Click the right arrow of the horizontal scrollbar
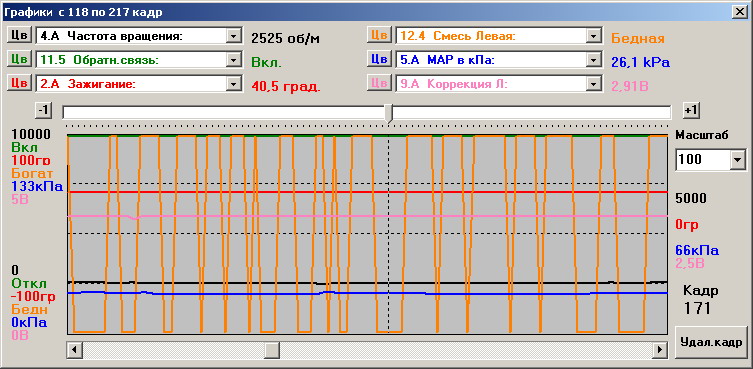753x369 pixels. [x=661, y=349]
